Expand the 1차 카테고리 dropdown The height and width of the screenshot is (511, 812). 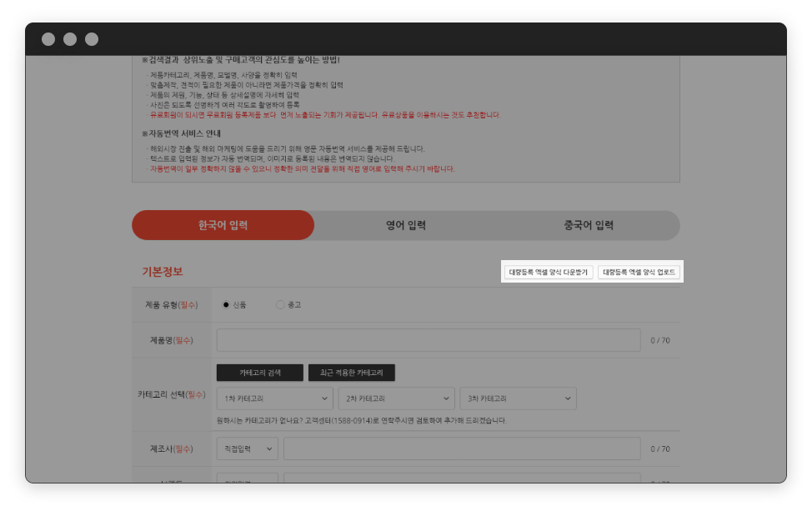coord(274,398)
